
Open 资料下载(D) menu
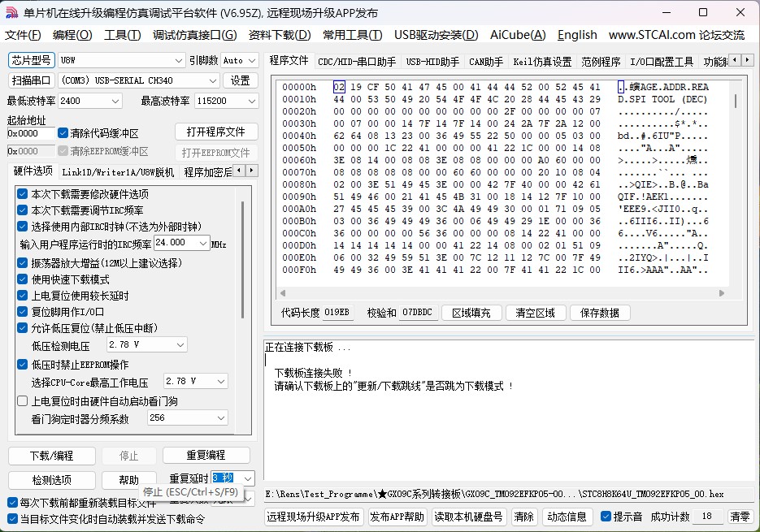tap(280, 35)
